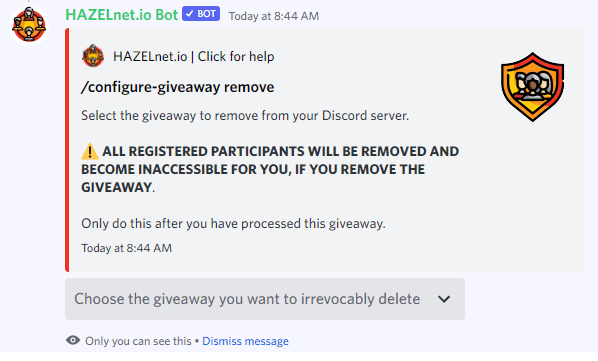Image resolution: width=598 pixels, height=361 pixels.
Task: Click the Only do this after processed text
Action: tap(233, 223)
